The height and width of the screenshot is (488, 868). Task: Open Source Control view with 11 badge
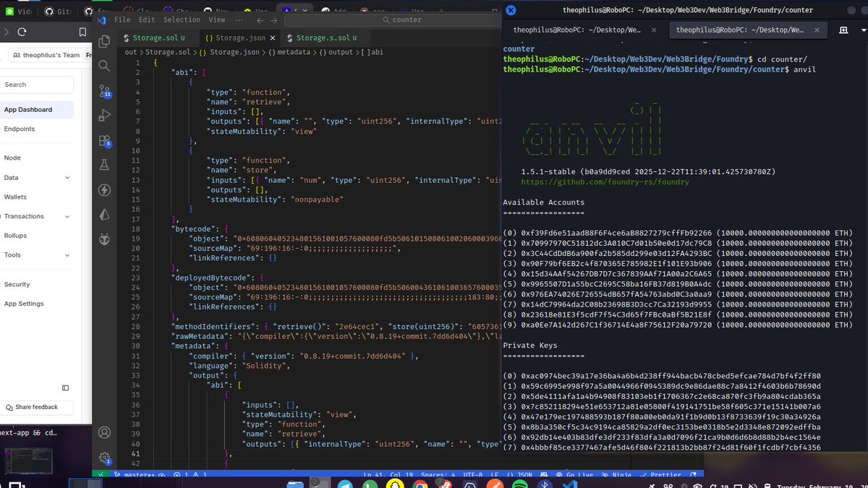point(104,90)
